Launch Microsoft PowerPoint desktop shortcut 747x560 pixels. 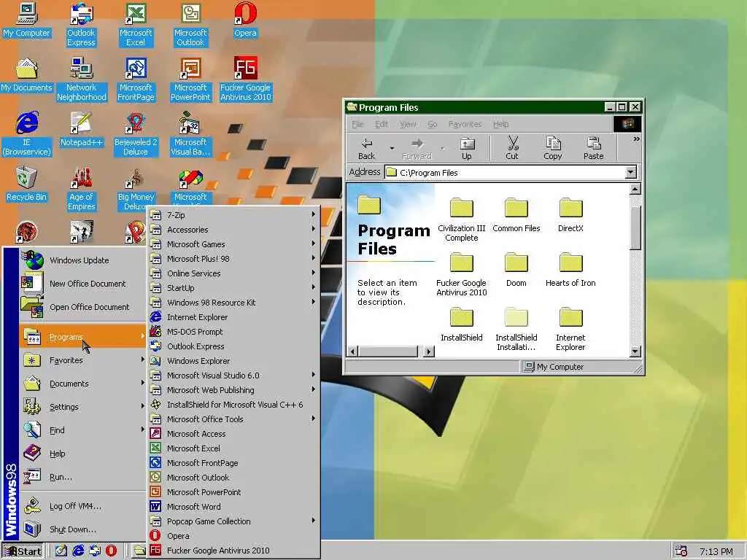[x=190, y=79]
